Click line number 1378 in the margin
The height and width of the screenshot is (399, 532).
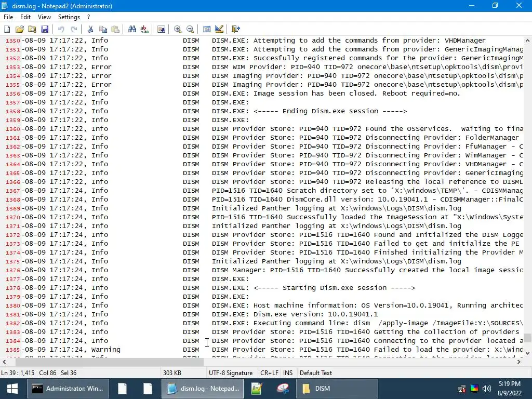click(13, 288)
